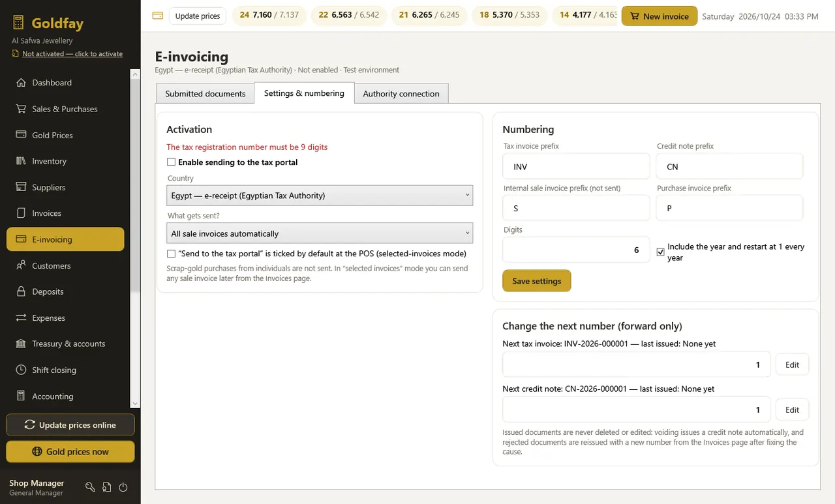The height and width of the screenshot is (504, 835).
Task: Click Edit for the next credit note number
Action: [792, 409]
